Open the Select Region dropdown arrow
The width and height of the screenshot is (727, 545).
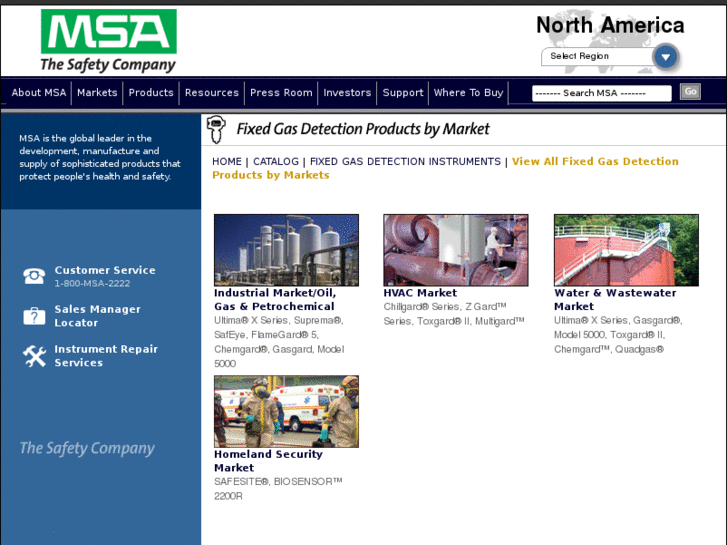[666, 57]
